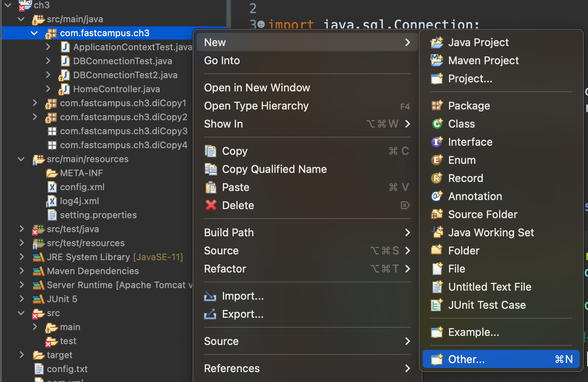Choose Open Type Hierarchy menu entry
Viewport: 588px width, 382px height.
[256, 106]
